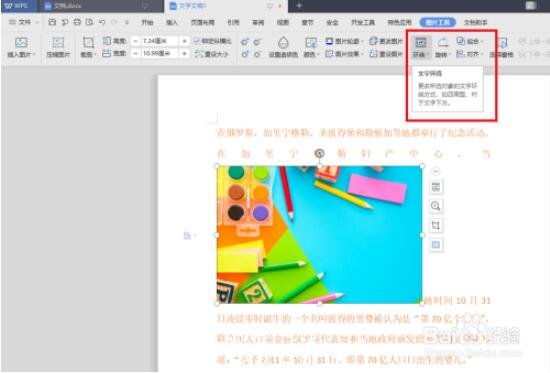Image resolution: width=550 pixels, height=373 pixels.
Task: Open the Selection Pane
Action: tap(502, 47)
